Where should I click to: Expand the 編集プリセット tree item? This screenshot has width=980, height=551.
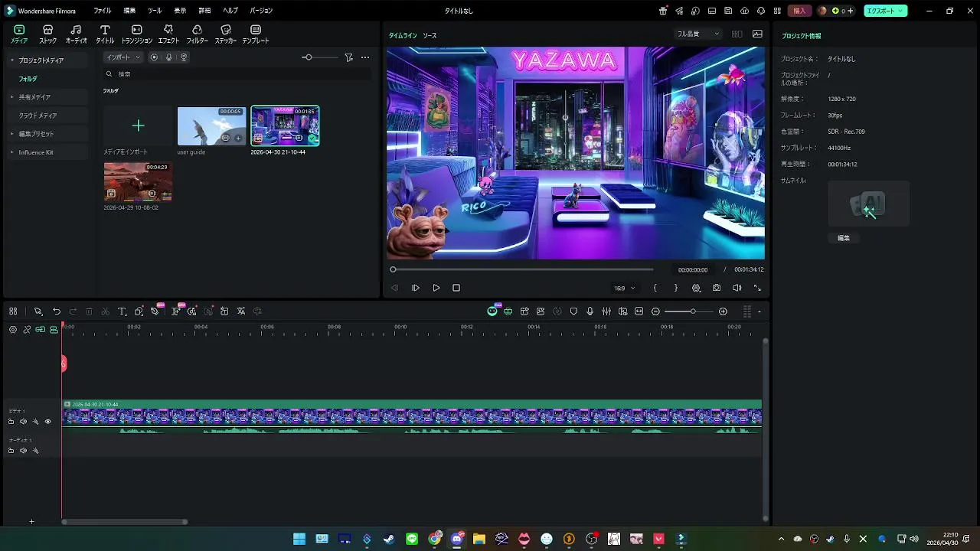[x=12, y=134]
